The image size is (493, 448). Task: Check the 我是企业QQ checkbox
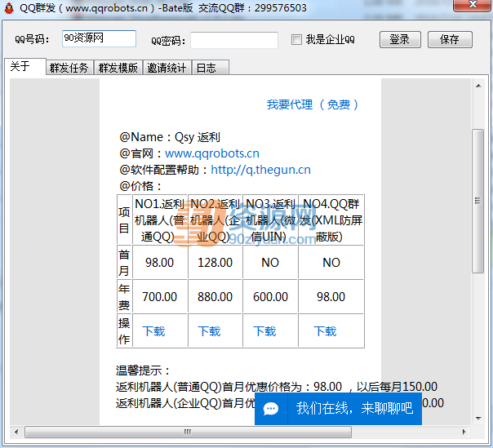pos(296,40)
